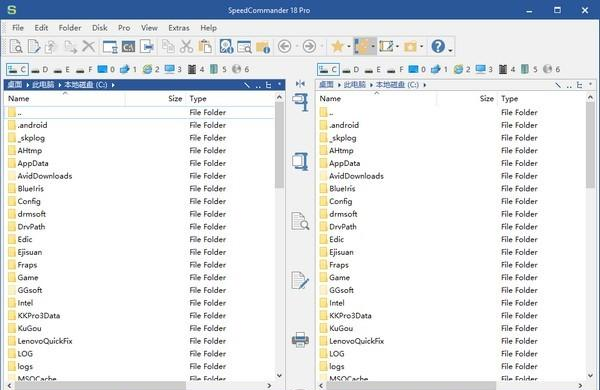Go back with the left arrow button
The image size is (600, 390).
click(x=284, y=47)
